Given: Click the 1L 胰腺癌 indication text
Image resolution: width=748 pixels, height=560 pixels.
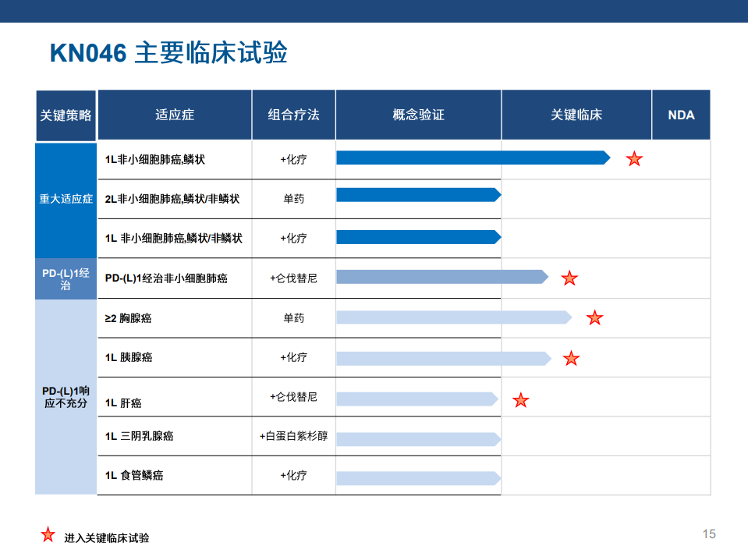Looking at the screenshot, I should [x=129, y=357].
